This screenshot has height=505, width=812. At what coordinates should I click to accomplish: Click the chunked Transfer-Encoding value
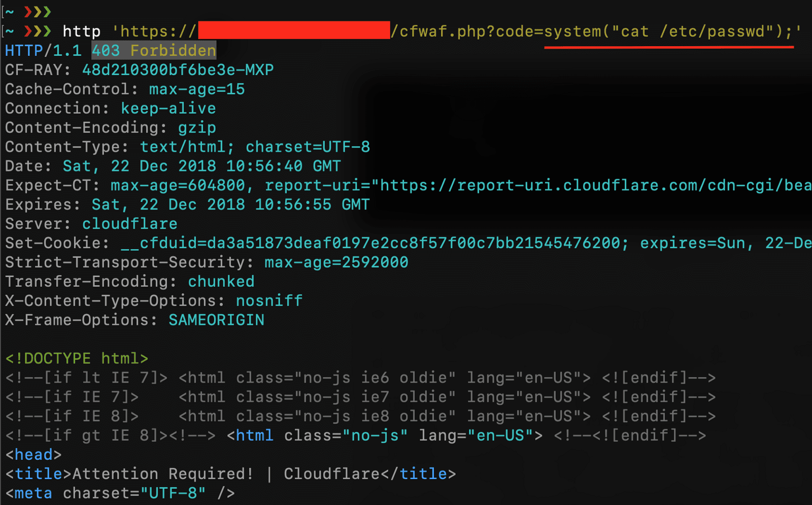pos(221,282)
